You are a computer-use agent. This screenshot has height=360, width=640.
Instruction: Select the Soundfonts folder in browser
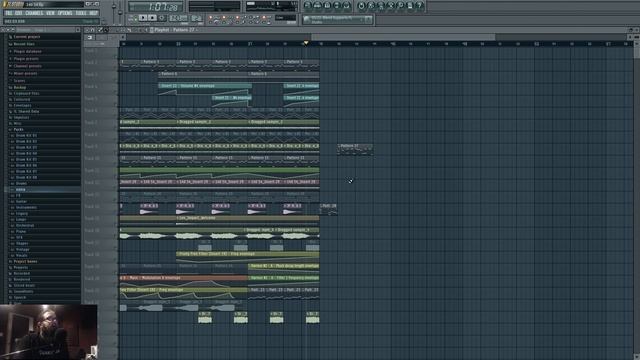(x=23, y=291)
